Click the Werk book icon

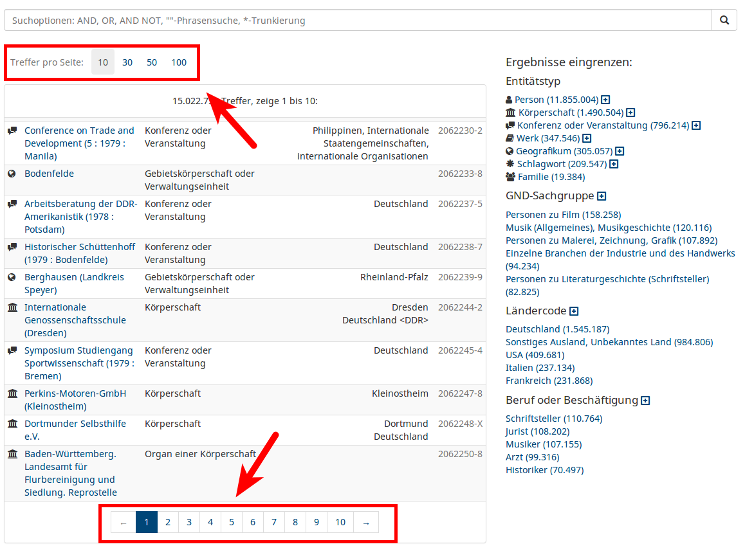click(x=510, y=138)
